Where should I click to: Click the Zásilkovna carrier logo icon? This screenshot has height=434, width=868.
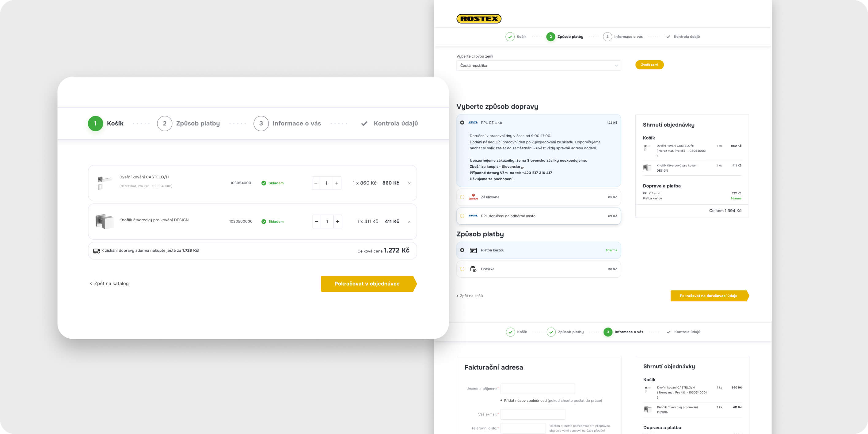473,197
